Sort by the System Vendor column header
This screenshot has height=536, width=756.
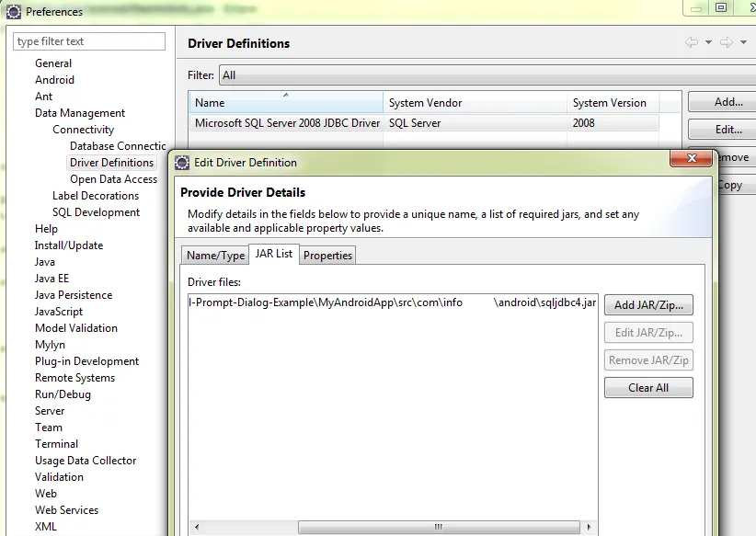(474, 103)
